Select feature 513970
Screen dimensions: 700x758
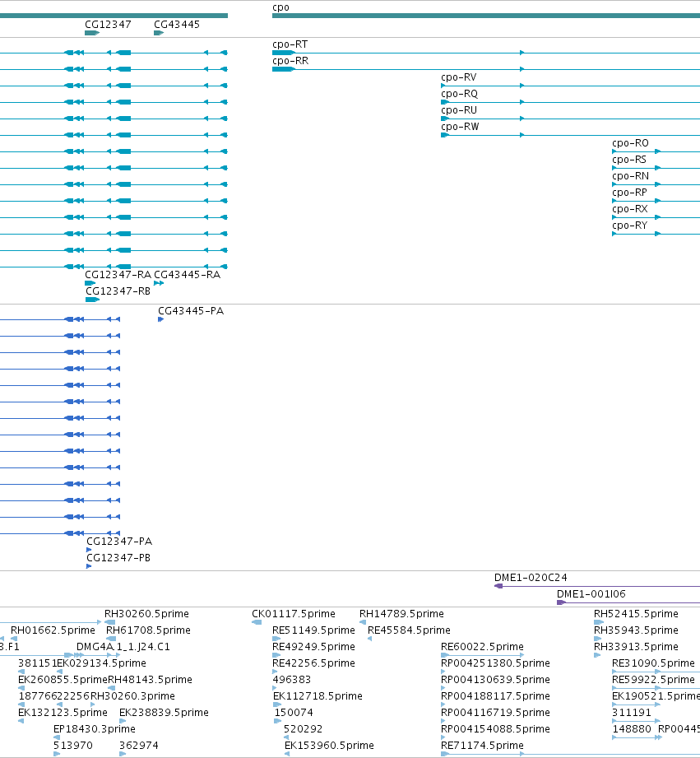(x=73, y=746)
